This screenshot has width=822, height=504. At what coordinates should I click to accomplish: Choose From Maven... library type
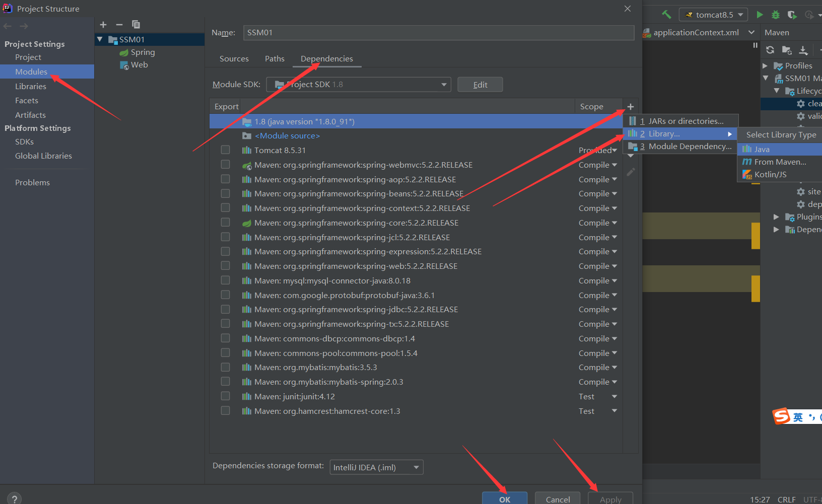[x=780, y=162]
